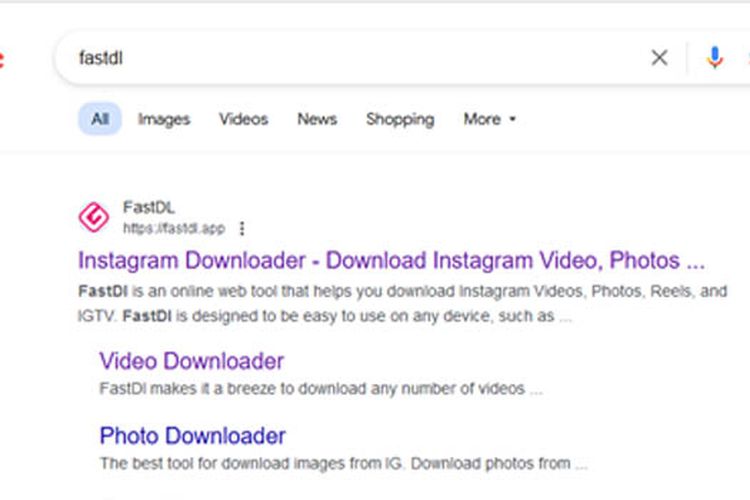Open the News results tab
Image resolution: width=750 pixels, height=500 pixels.
point(316,119)
